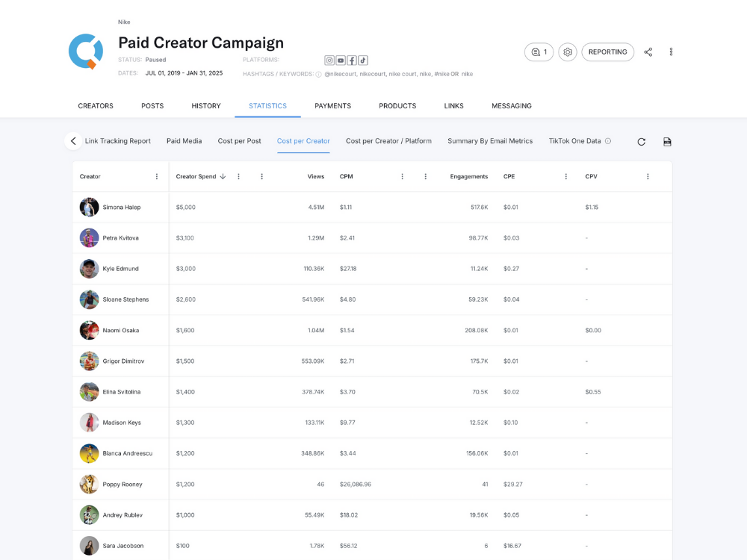Open the Instagram platform icon
747x560 pixels.
pyautogui.click(x=329, y=60)
